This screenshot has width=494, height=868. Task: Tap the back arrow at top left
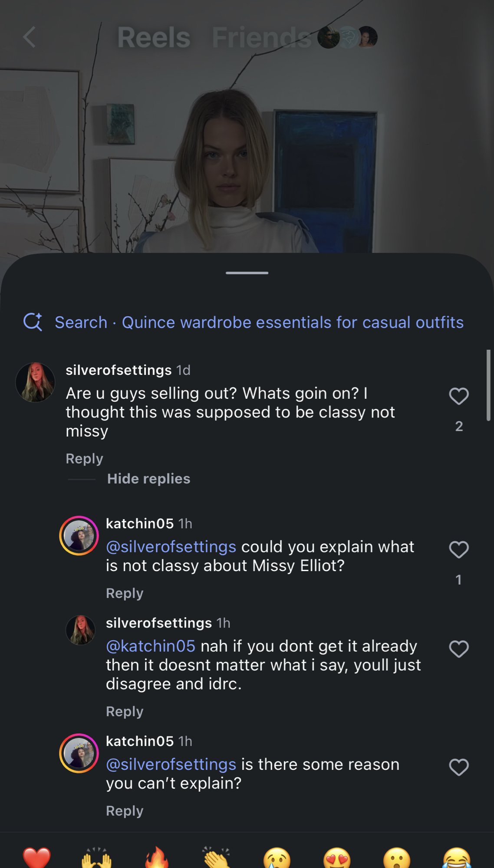coord(30,37)
